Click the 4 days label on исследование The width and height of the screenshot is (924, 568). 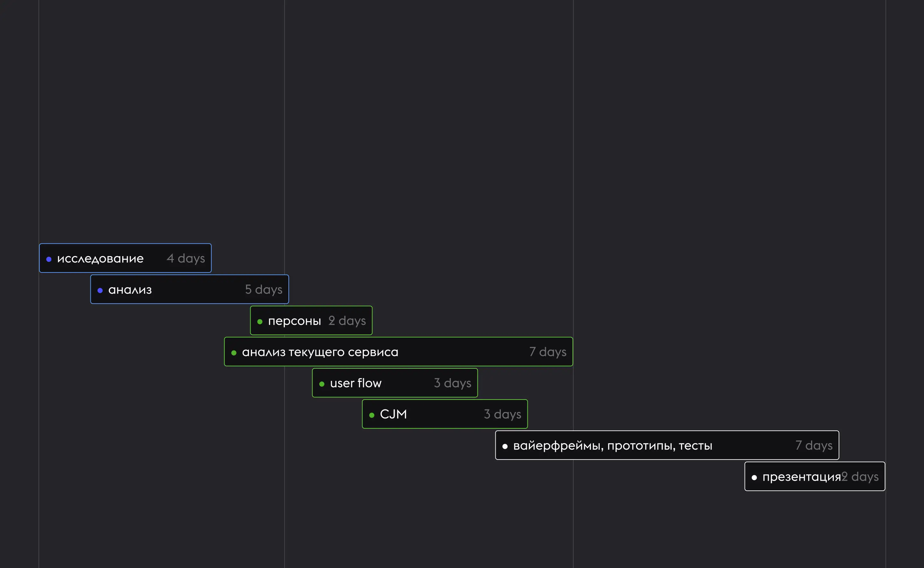[186, 258]
